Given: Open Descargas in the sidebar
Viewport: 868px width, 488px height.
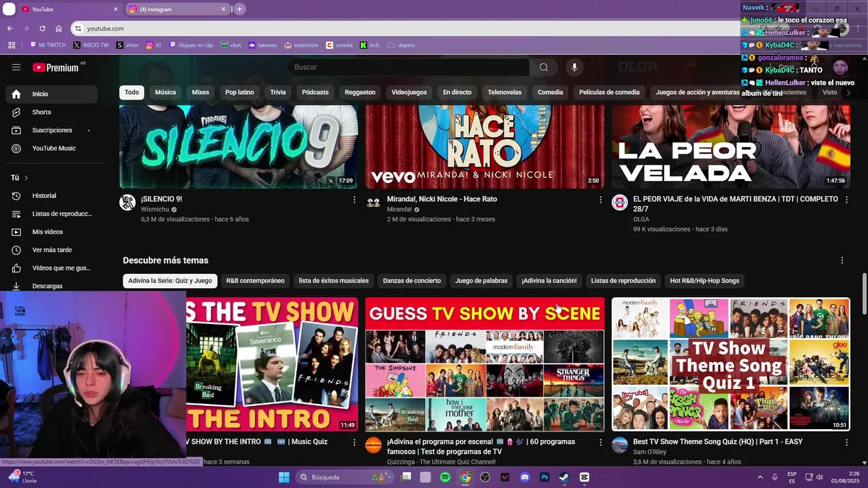Looking at the screenshot, I should 51,286.
